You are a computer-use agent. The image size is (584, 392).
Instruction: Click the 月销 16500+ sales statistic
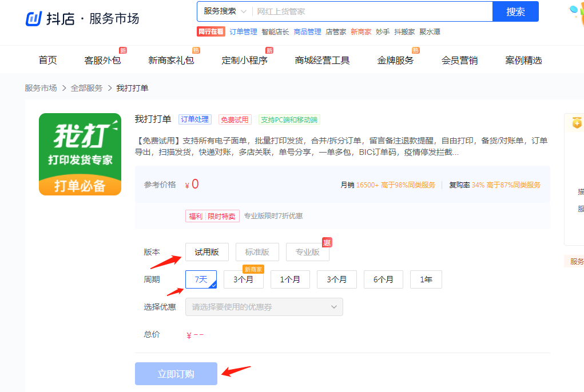point(388,185)
